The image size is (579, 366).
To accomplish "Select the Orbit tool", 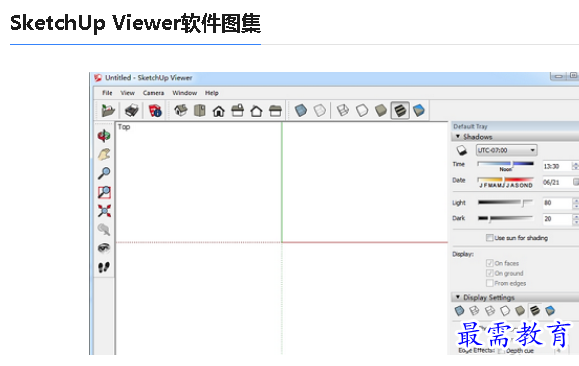I will tap(104, 136).
